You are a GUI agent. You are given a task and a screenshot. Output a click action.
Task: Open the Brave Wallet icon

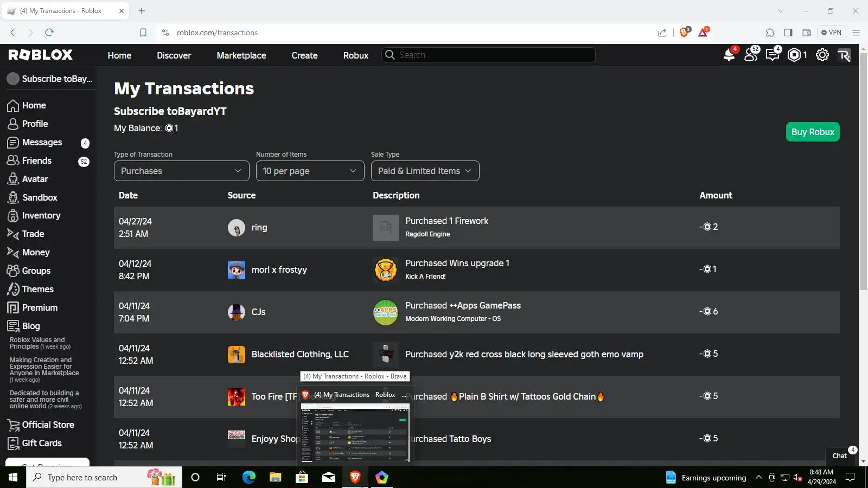coord(807,33)
